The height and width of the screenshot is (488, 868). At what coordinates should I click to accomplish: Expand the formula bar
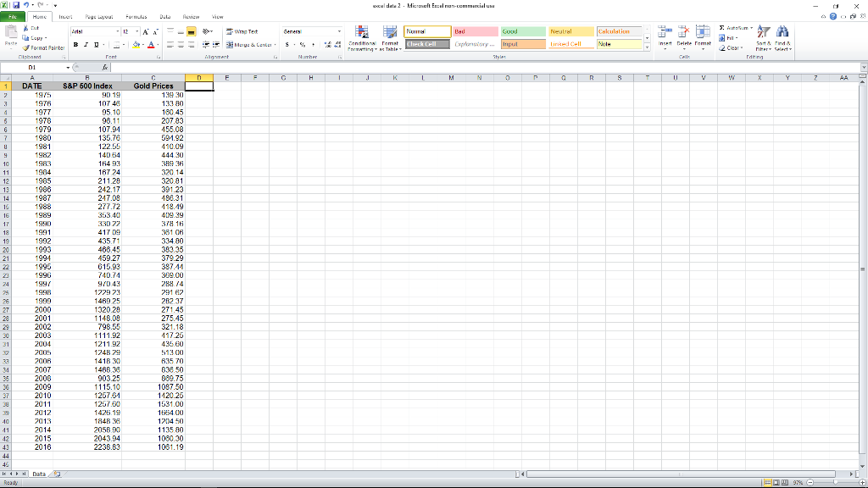click(864, 68)
